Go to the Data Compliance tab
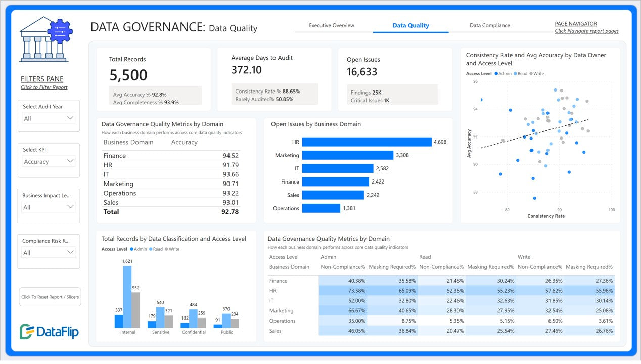641x364 pixels. coord(489,25)
